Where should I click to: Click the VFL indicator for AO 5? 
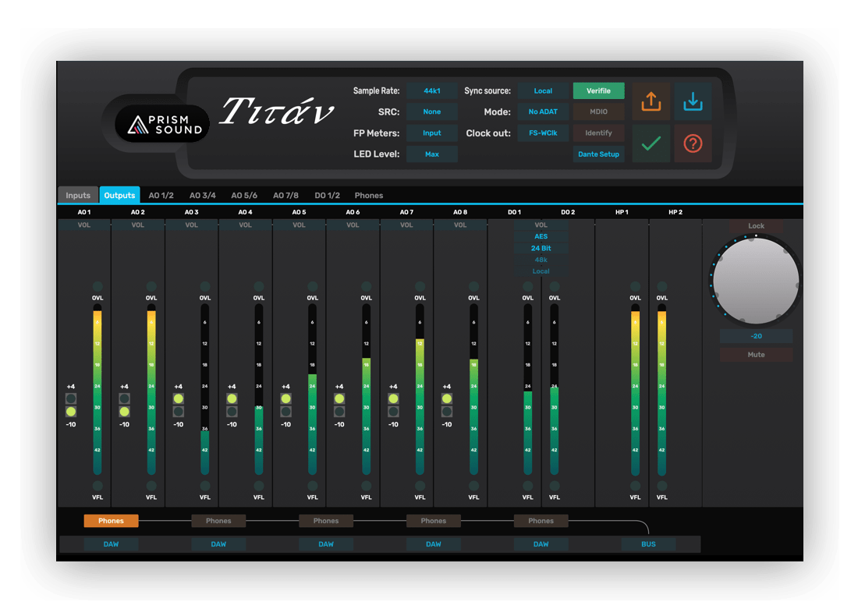[x=313, y=486]
